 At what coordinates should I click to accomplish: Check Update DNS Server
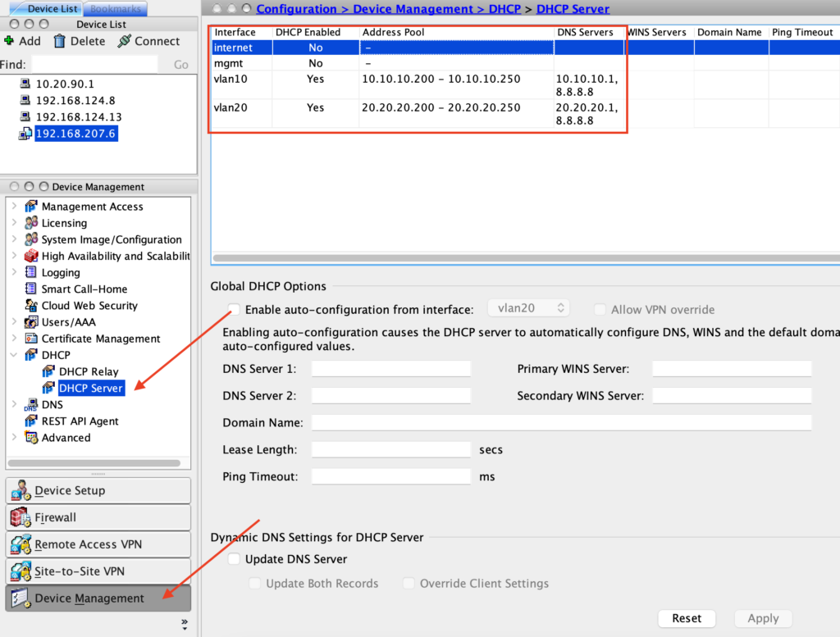coord(234,559)
